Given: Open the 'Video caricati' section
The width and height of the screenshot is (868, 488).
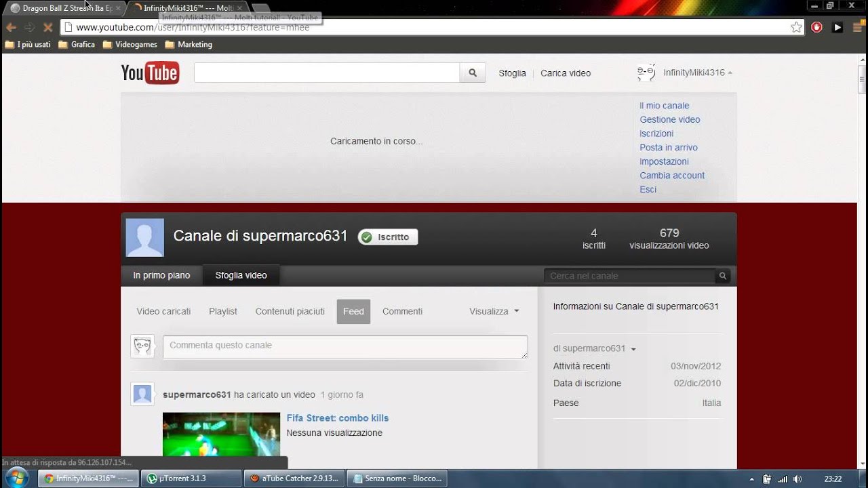Looking at the screenshot, I should coord(163,312).
